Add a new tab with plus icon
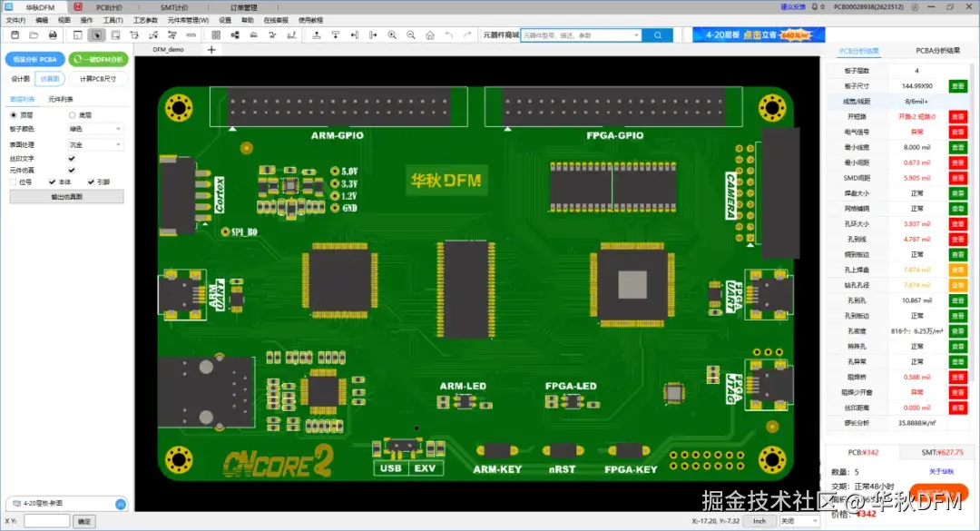The height and width of the screenshot is (531, 980). [211, 49]
